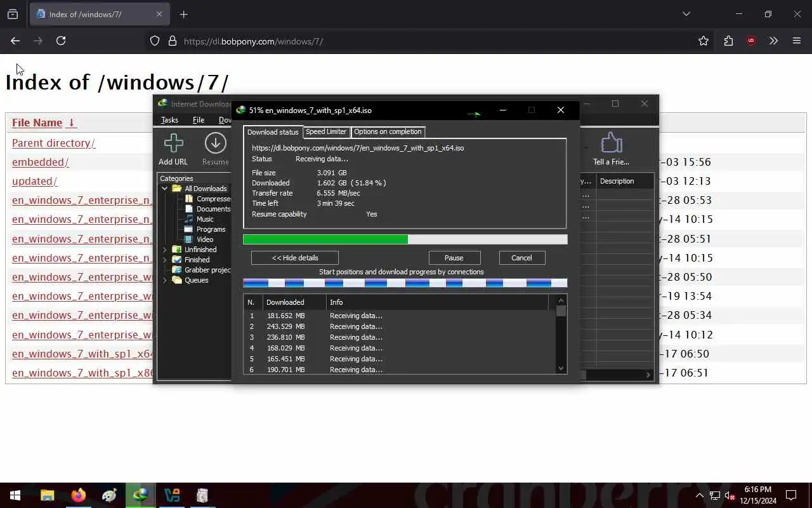Screen dimensions: 812x508
Task: Open the Tasks menu in IDM
Action: point(169,120)
